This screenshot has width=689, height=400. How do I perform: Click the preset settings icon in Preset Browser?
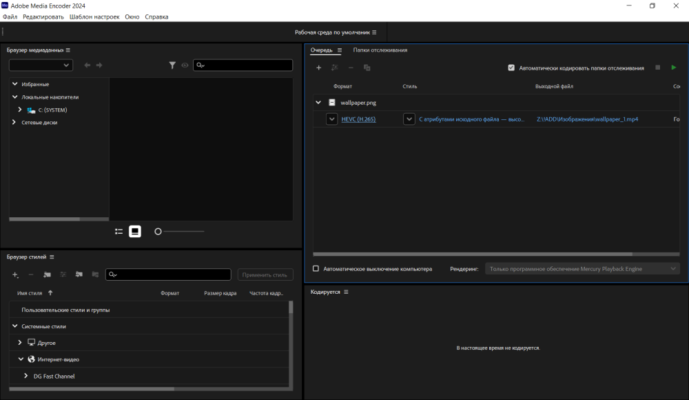click(63, 275)
